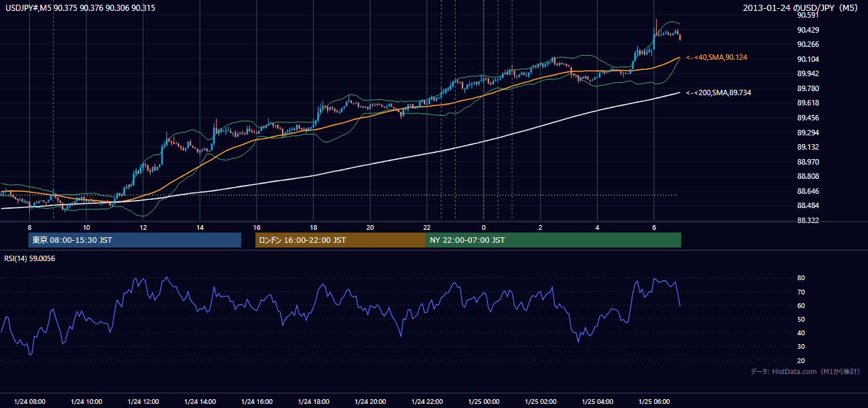Select the 200 SMA label showing 89.734
The image size is (868, 408).
719,92
